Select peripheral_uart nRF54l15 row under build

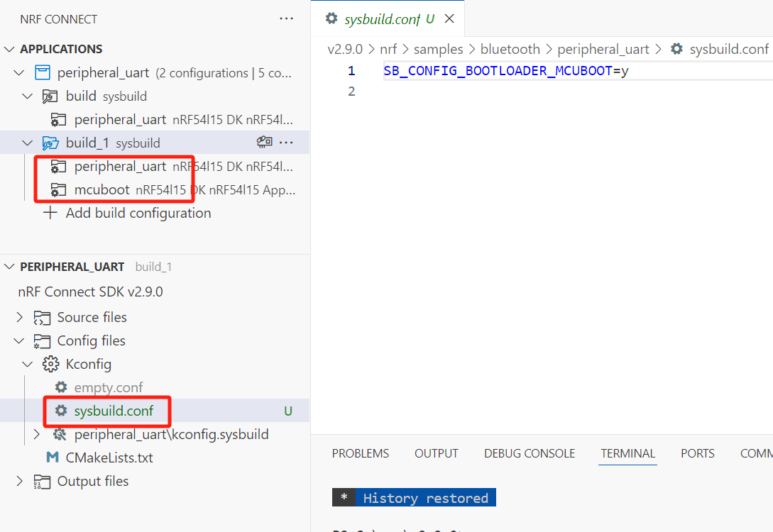click(155, 120)
